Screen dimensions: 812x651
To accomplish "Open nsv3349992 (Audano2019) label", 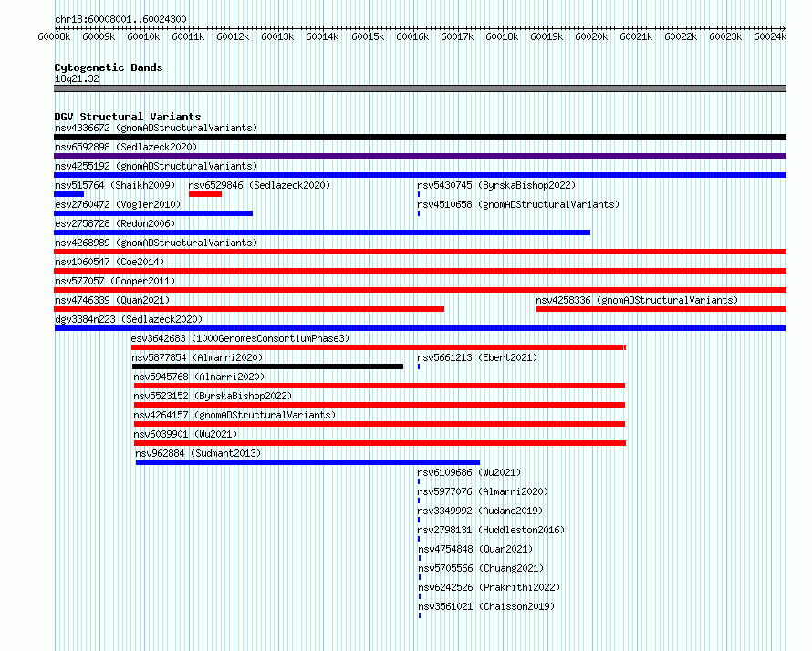I will [480, 511].
